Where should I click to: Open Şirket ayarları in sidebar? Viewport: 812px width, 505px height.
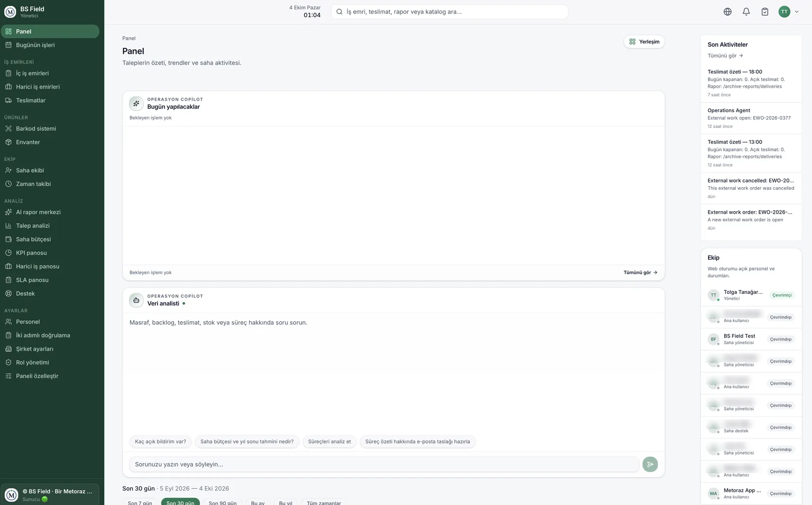[x=50, y=349]
